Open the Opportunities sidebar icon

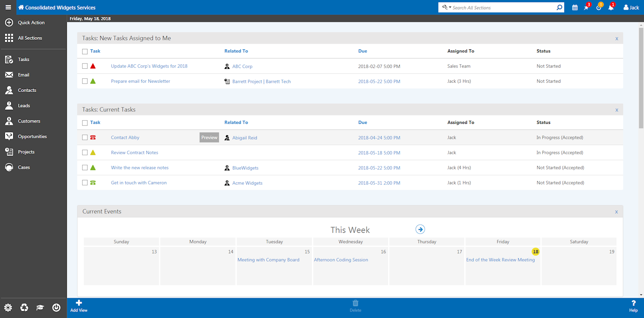(9, 136)
